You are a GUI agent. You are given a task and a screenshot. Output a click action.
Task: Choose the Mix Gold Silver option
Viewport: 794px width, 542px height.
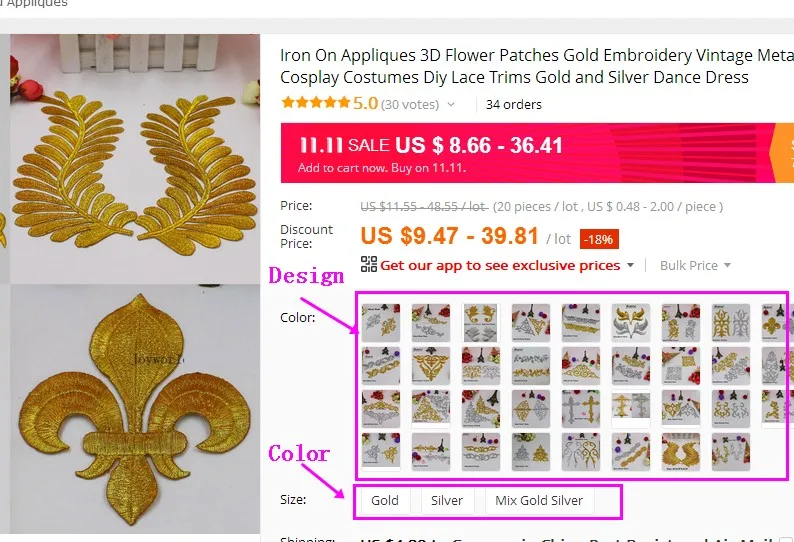pos(539,500)
